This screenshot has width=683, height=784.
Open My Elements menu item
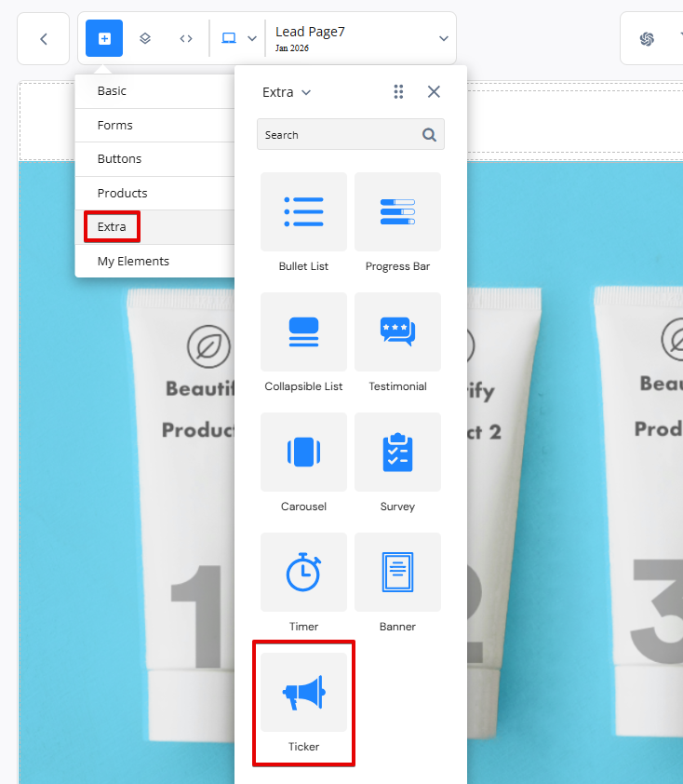click(133, 261)
